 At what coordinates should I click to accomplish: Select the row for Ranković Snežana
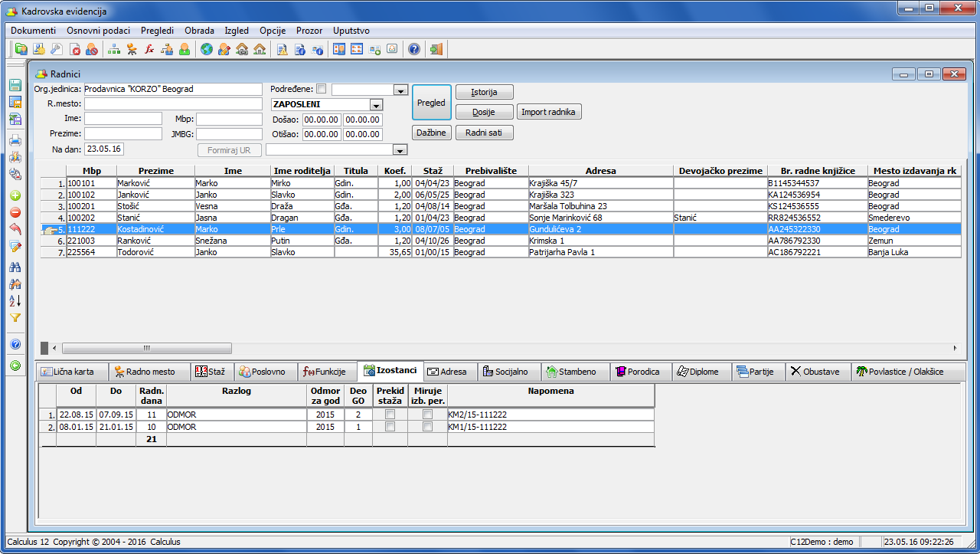501,241
